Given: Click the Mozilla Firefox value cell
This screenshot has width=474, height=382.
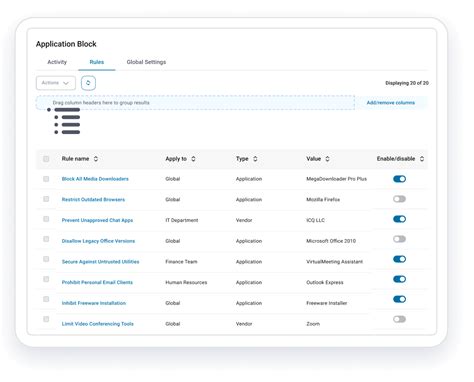Looking at the screenshot, I should 323,200.
